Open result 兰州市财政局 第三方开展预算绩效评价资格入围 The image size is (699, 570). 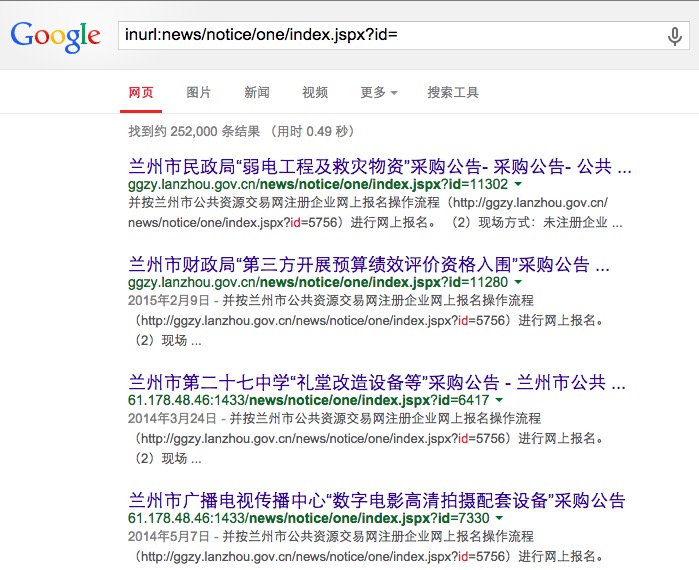click(369, 265)
